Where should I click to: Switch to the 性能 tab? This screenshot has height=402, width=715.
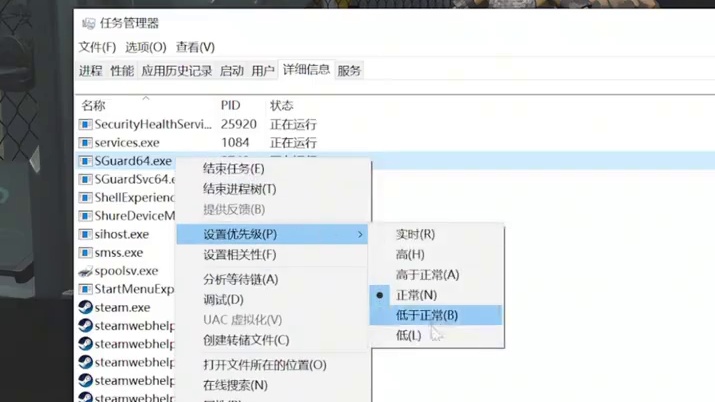(x=122, y=71)
